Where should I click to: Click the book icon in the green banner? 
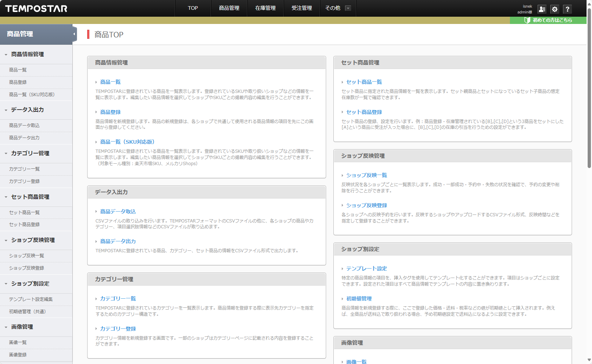(527, 20)
